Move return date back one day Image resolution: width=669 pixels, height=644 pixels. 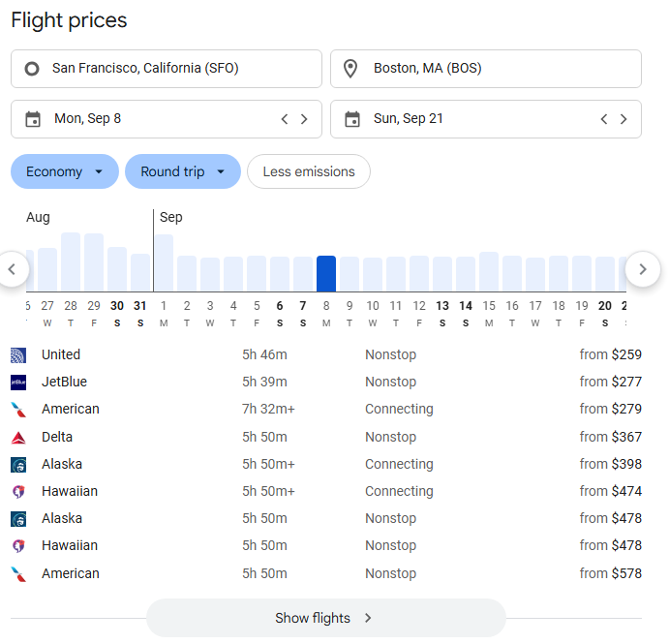click(x=604, y=119)
